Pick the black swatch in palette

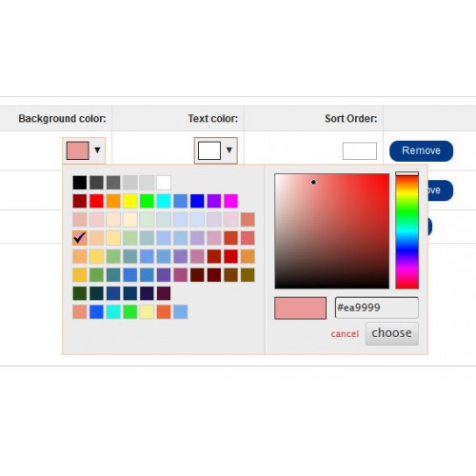pyautogui.click(x=80, y=183)
